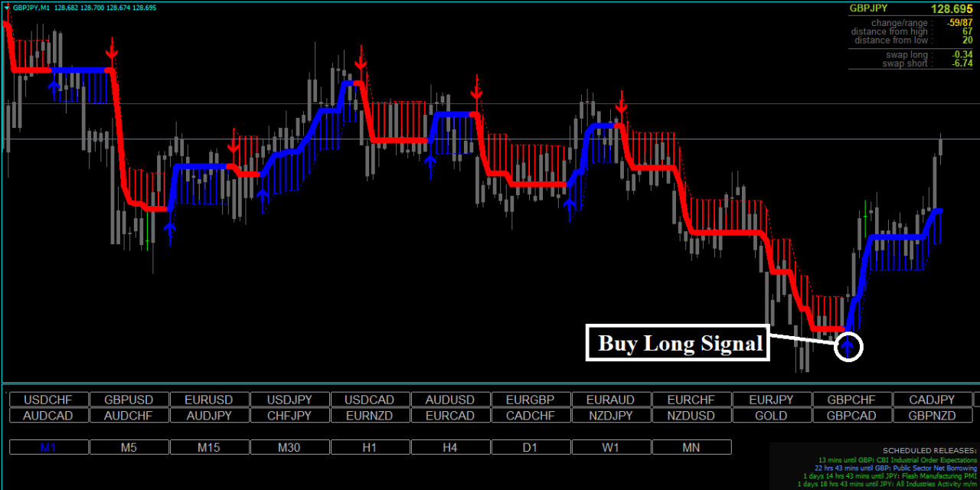
Task: Click the GBPJPY,M1 chart title text
Action: tap(31, 8)
